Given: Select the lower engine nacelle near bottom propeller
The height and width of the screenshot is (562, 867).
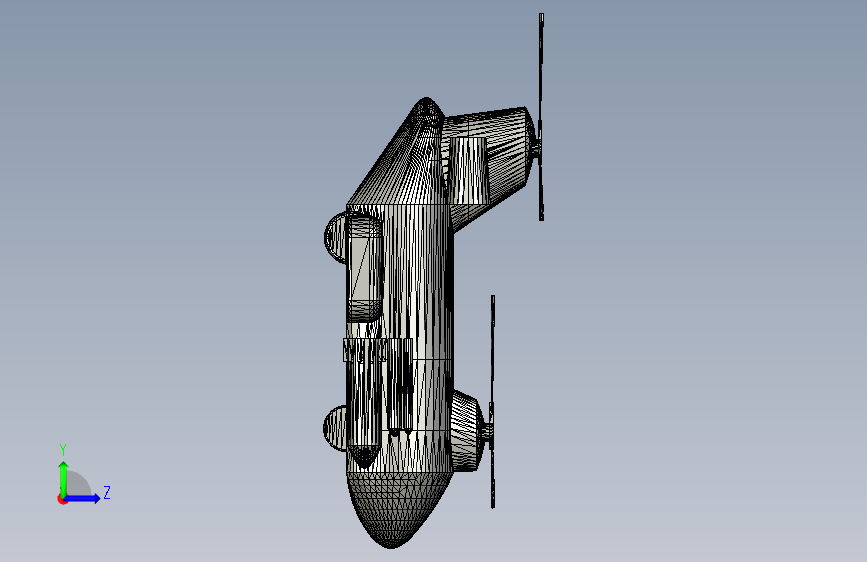Looking at the screenshot, I should point(468,430).
